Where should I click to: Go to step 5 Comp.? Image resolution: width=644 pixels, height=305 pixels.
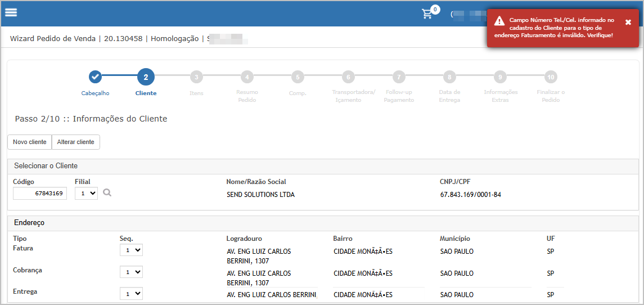tap(298, 77)
